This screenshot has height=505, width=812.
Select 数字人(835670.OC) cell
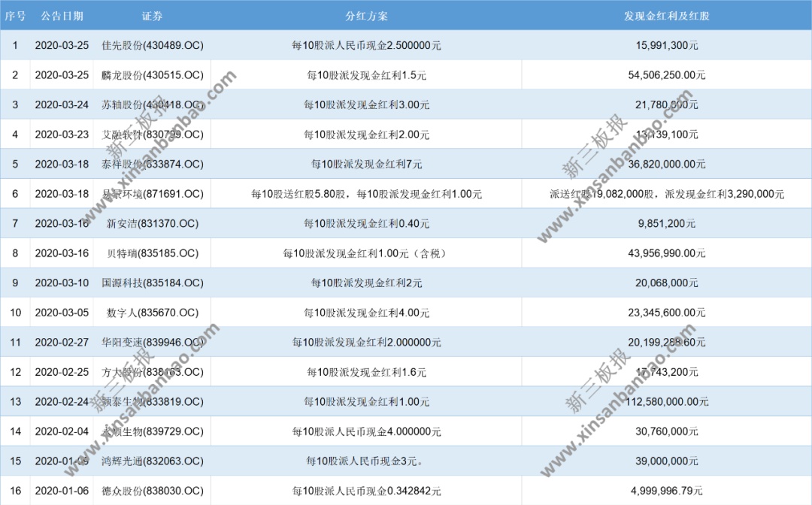click(152, 313)
